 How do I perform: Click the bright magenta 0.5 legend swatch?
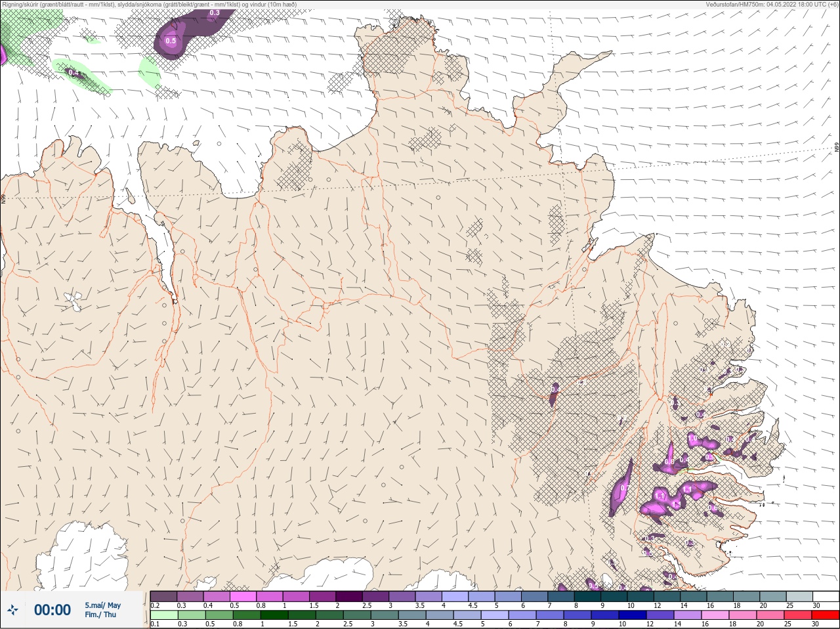tap(243, 596)
